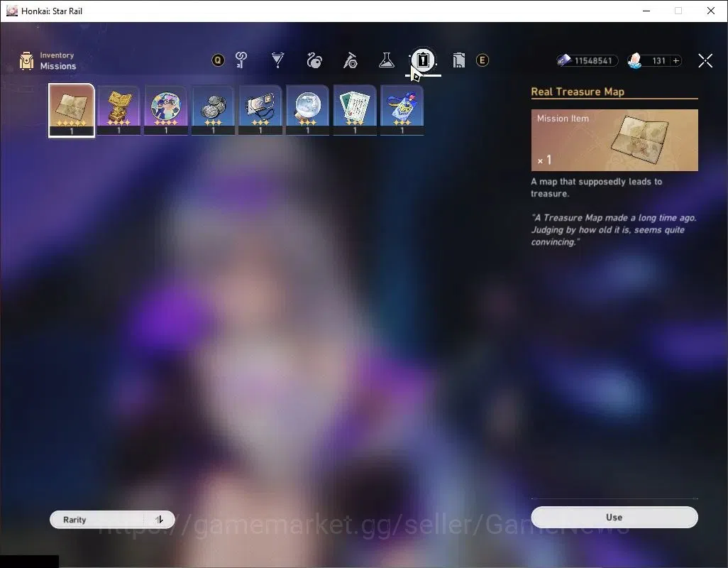728x568 pixels.
Task: Select the funnel-shaped materials category icon
Action: [277, 60]
